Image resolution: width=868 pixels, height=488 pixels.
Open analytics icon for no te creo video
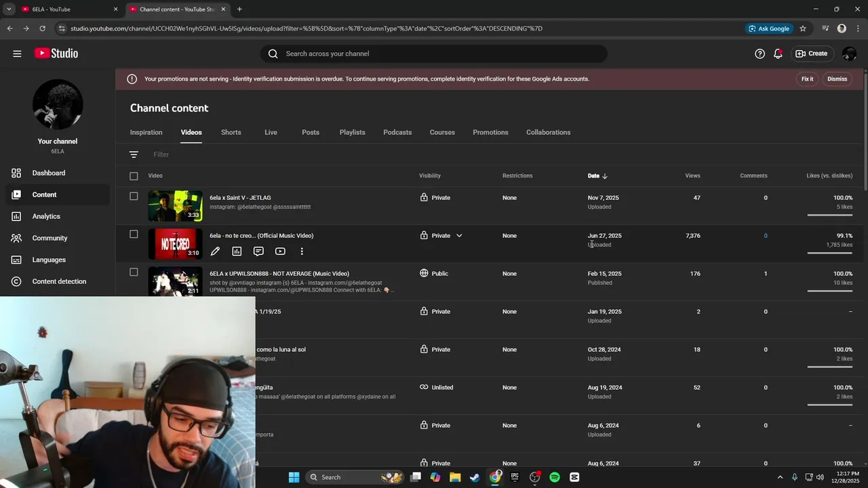click(237, 251)
